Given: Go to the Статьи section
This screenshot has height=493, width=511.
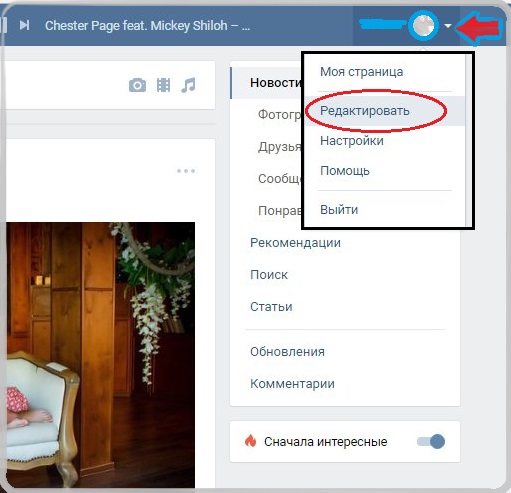Looking at the screenshot, I should (x=271, y=307).
